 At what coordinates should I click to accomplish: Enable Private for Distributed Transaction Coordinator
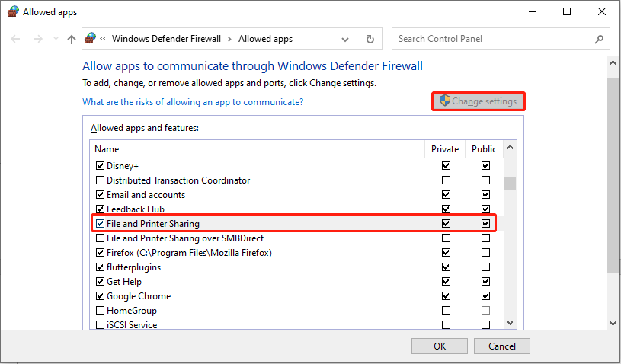coord(446,180)
